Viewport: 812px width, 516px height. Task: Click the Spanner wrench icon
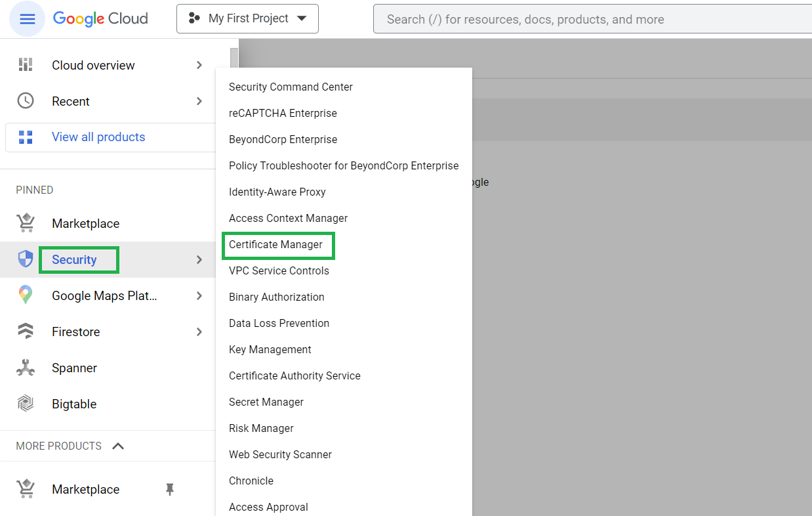click(x=26, y=368)
